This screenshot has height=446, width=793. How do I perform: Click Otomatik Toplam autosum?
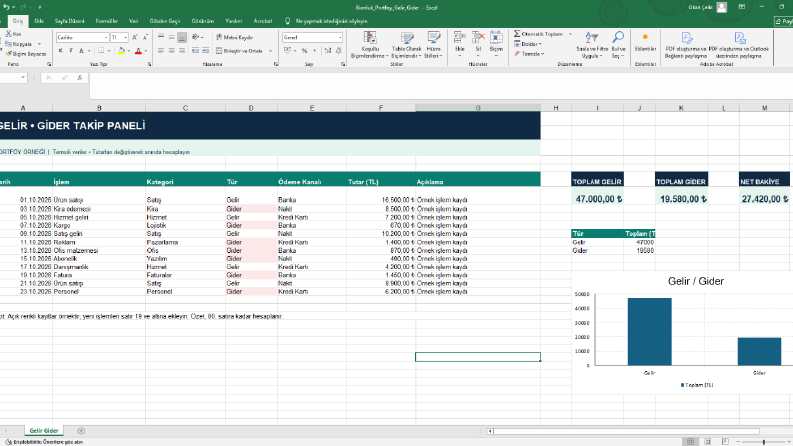point(539,34)
